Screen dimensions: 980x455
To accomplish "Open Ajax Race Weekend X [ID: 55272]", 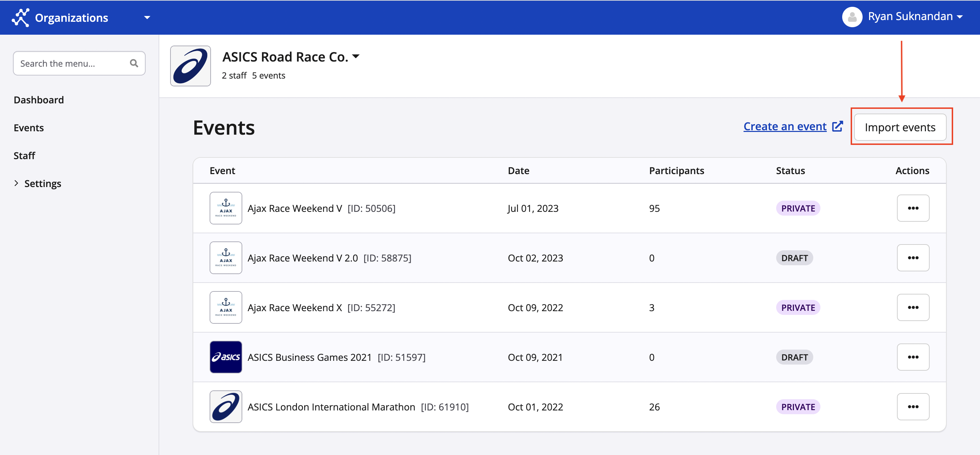I will (322, 307).
